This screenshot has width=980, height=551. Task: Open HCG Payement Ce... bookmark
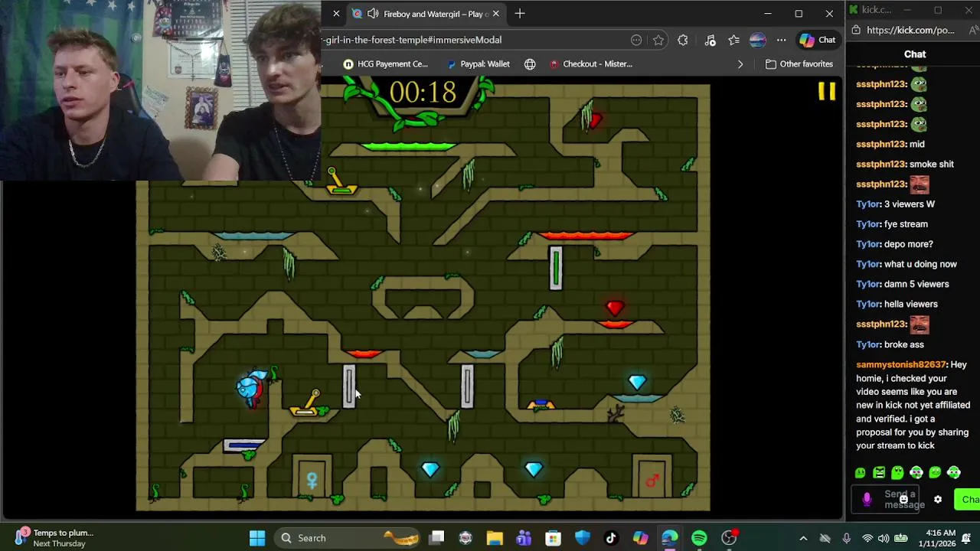[x=385, y=64]
